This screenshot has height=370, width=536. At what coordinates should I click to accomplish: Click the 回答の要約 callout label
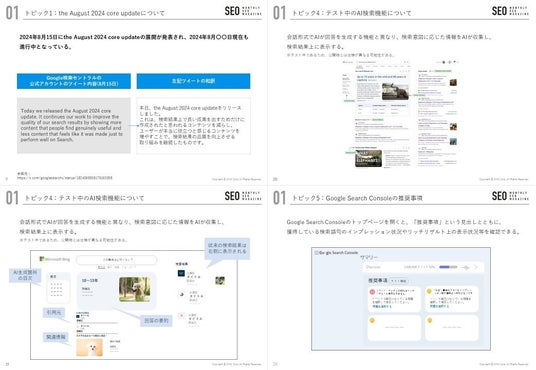point(156,321)
